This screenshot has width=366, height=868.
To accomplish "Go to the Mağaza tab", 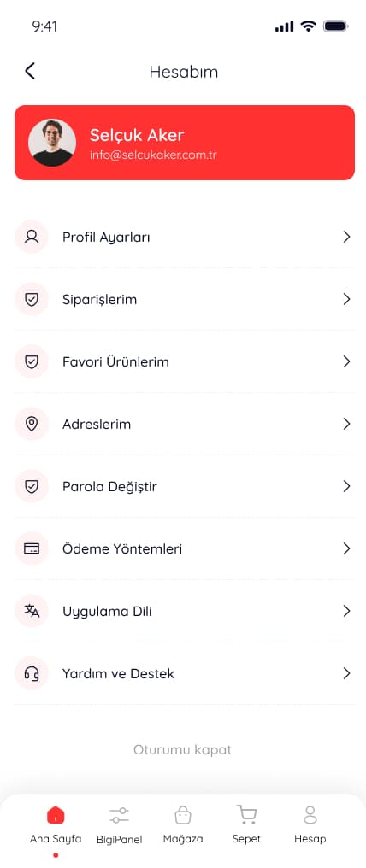I will (x=183, y=824).
